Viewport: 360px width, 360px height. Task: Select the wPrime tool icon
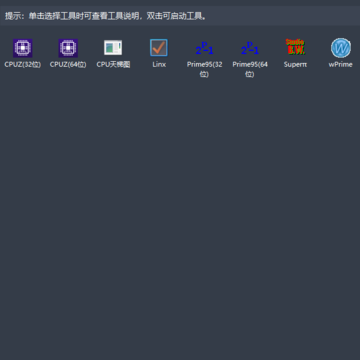pos(341,48)
